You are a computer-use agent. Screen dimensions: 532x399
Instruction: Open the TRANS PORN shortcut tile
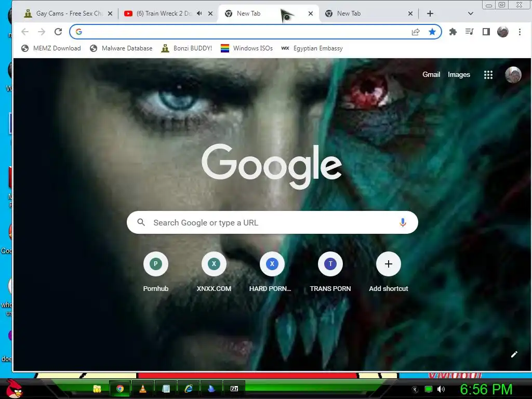(330, 272)
